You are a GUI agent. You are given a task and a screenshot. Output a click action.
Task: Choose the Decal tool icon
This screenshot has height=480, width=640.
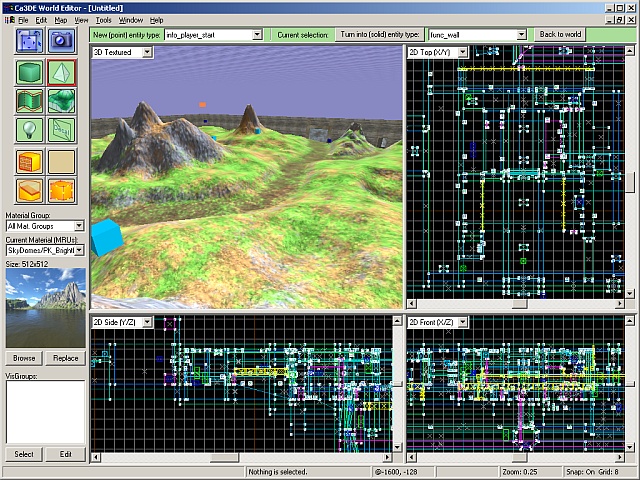pyautogui.click(x=62, y=130)
